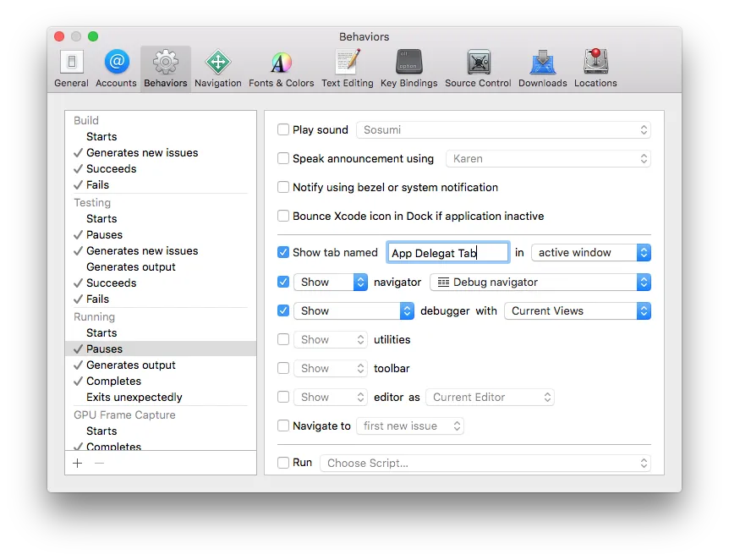Viewport: 729px width, 560px height.
Task: Uncheck the debugger row checkbox
Action: 283,310
